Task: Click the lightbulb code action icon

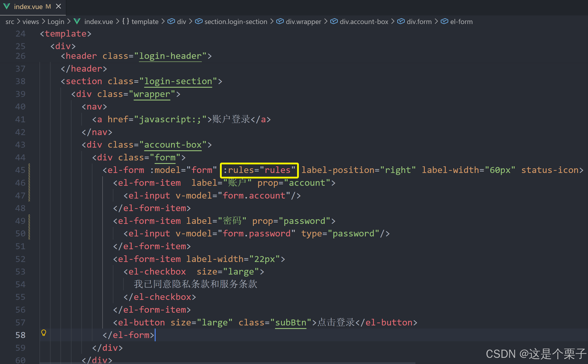Action: 44,333
